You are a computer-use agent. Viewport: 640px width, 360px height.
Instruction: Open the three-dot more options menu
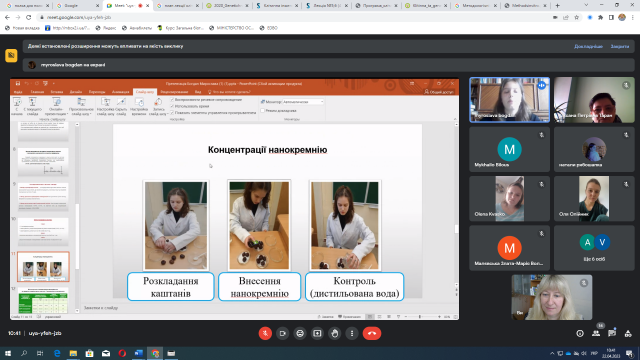point(352,333)
